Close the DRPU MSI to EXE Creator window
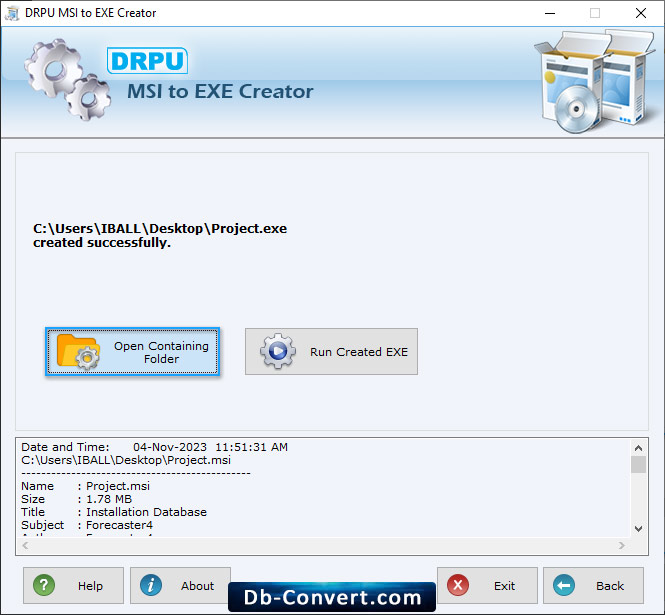Viewport: 665px width, 615px height. point(641,13)
